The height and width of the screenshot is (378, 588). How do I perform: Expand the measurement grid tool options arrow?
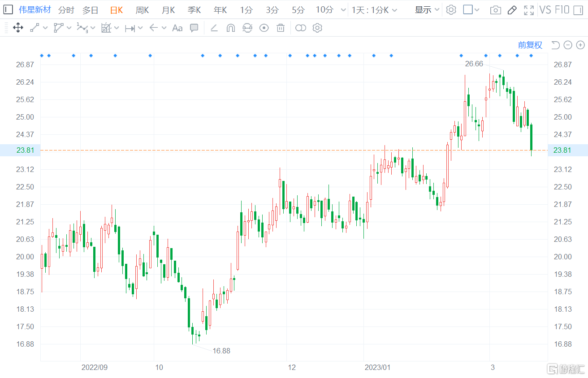(x=117, y=28)
